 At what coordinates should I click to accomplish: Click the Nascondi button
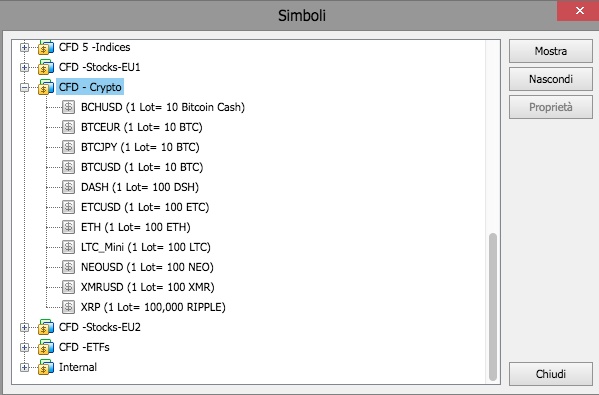point(550,79)
